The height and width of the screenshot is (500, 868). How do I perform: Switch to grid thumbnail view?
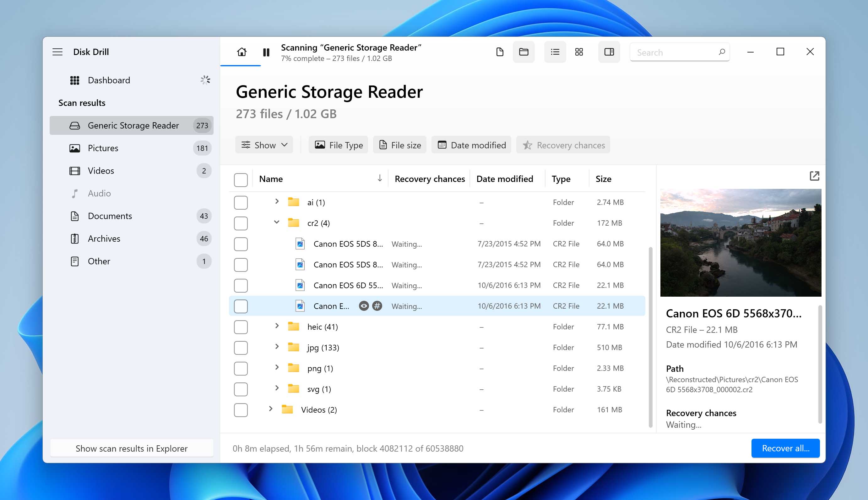(x=579, y=52)
